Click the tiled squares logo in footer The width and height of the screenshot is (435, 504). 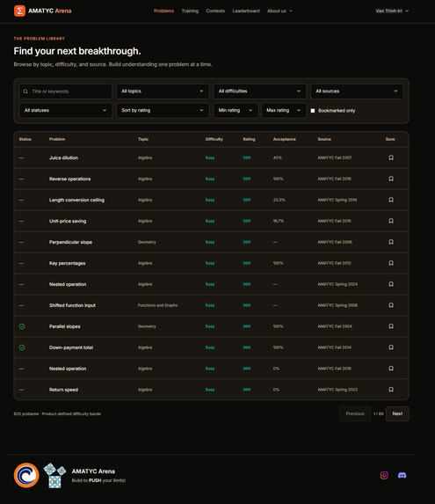(x=54, y=475)
